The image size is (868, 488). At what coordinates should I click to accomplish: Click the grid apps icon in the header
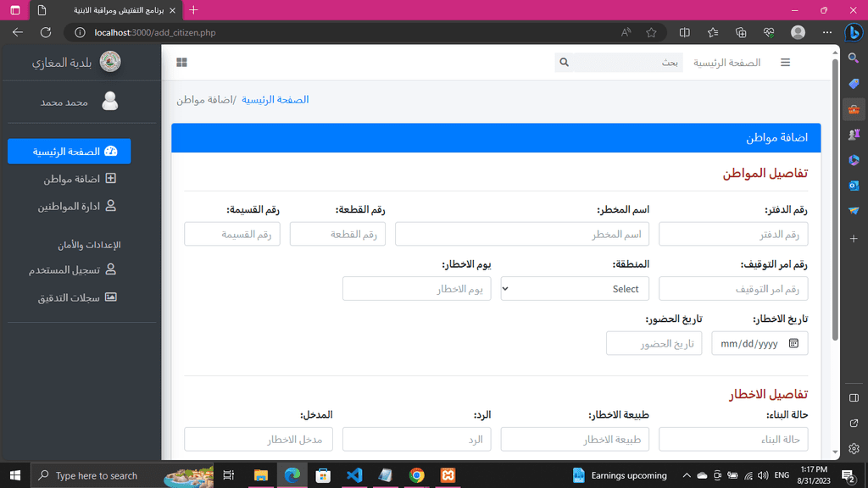coord(181,63)
